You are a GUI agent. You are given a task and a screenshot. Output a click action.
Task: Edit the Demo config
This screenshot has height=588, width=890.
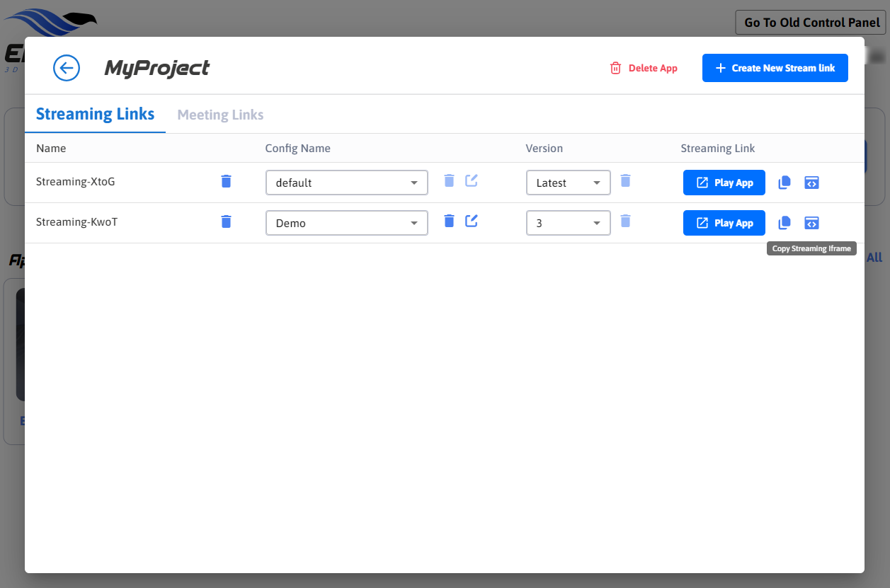(x=472, y=221)
